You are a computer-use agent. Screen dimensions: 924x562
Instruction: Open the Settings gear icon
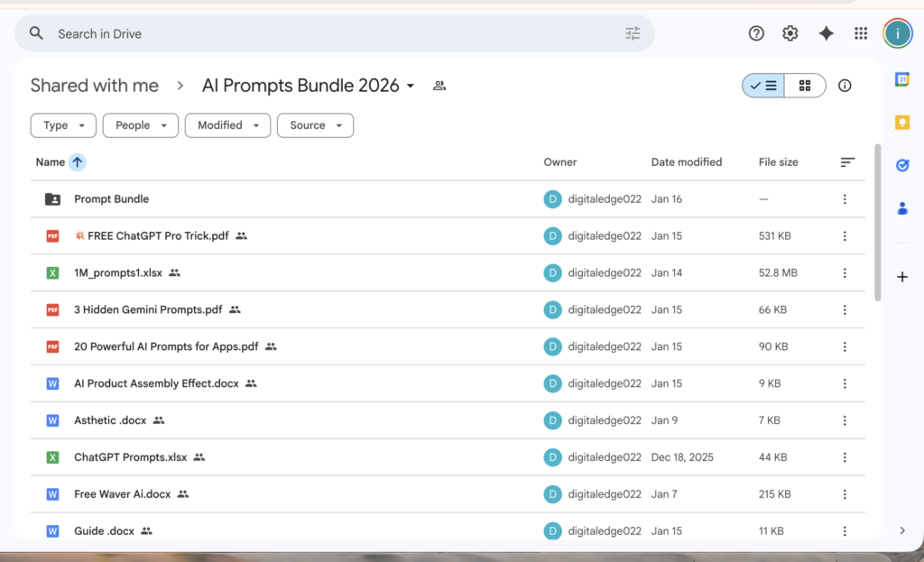pyautogui.click(x=790, y=33)
